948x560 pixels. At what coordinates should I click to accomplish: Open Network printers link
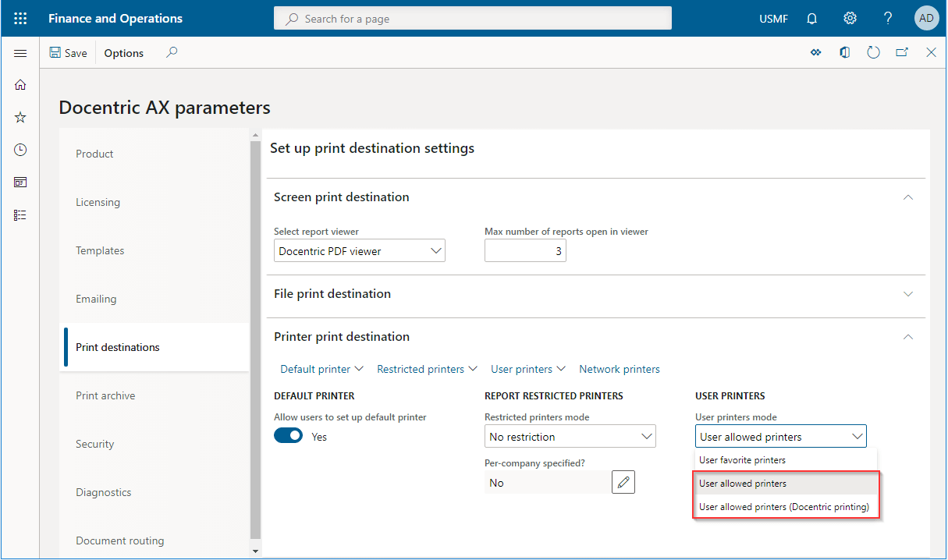coord(620,369)
